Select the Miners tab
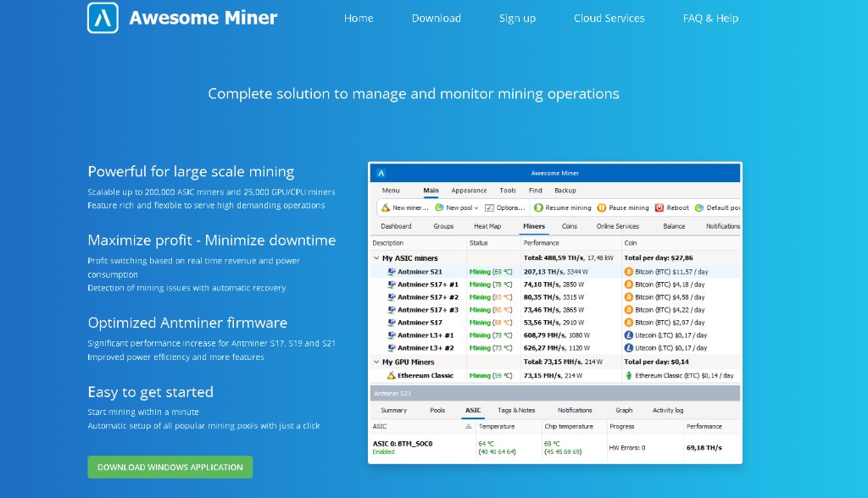The image size is (868, 498). point(534,226)
